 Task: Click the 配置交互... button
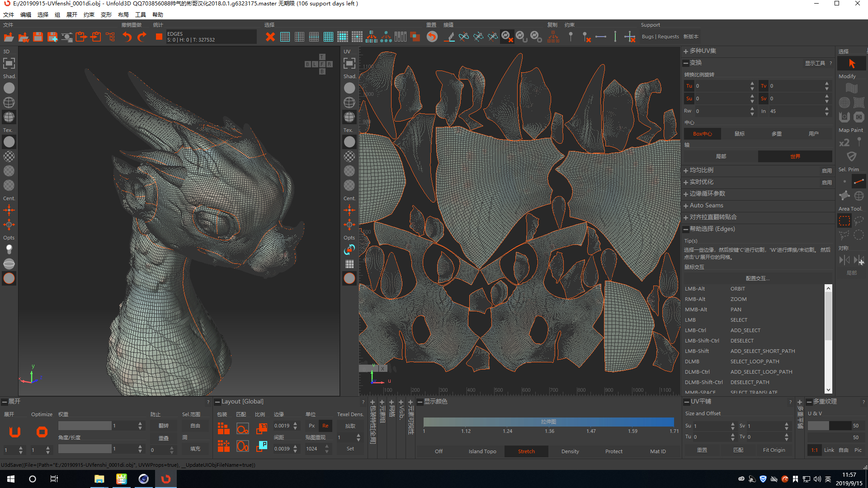click(x=758, y=278)
